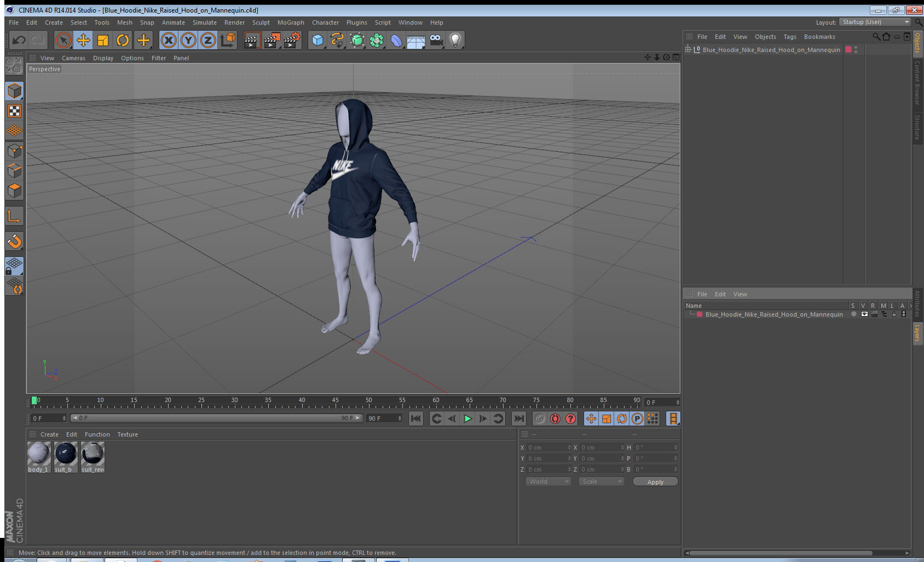The height and width of the screenshot is (562, 924).
Task: Toggle layer Lock icon
Action: coord(894,314)
